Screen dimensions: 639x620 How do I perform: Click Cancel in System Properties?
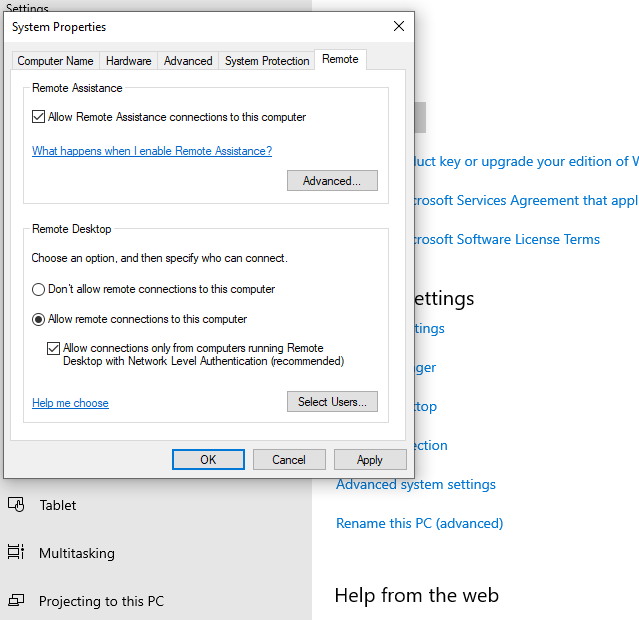[x=289, y=460]
